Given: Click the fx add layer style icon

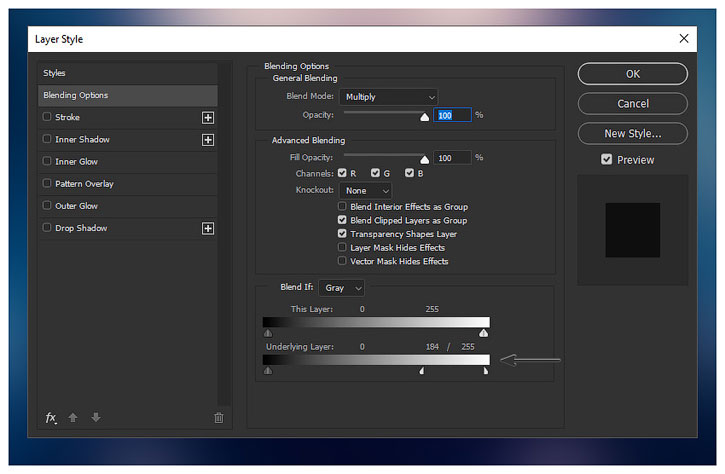Looking at the screenshot, I should [x=51, y=418].
